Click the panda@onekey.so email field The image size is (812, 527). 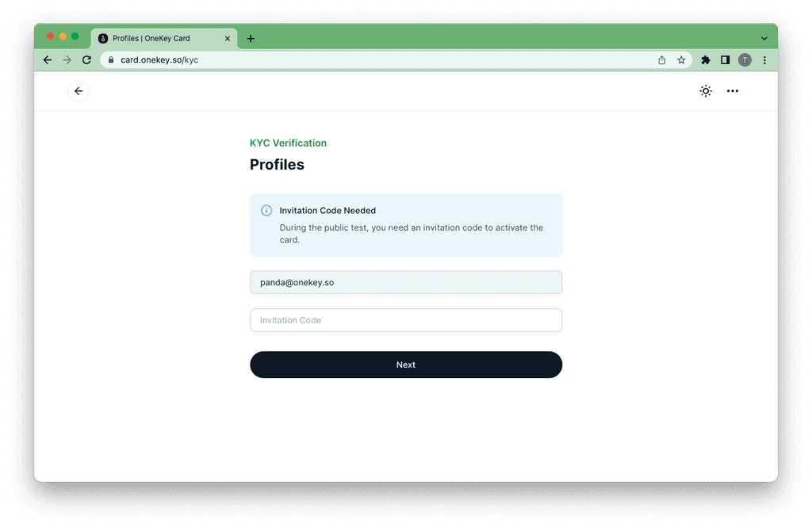[x=406, y=283]
